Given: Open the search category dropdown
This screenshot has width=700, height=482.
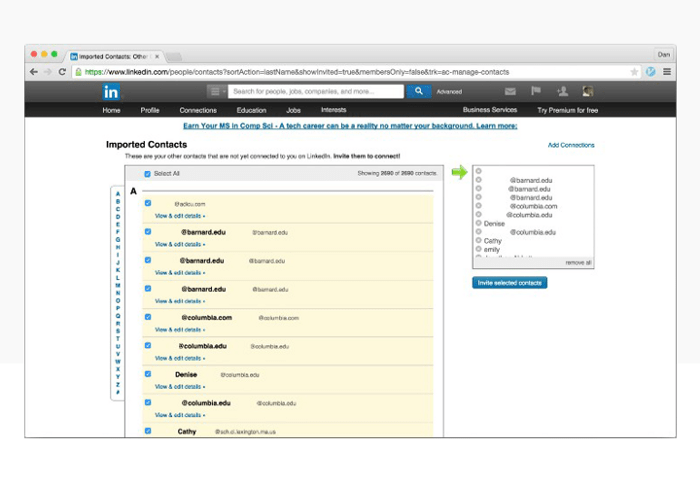Looking at the screenshot, I should [x=217, y=91].
